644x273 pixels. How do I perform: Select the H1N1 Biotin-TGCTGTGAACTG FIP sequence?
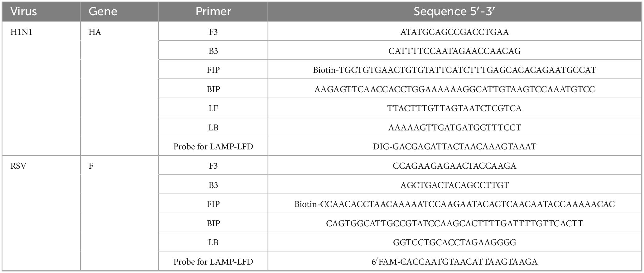(x=454, y=70)
